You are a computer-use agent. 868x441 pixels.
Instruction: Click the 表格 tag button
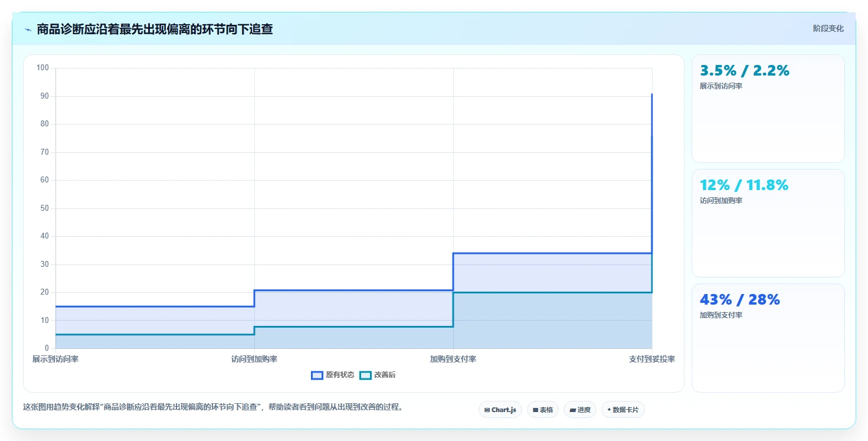tap(542, 410)
